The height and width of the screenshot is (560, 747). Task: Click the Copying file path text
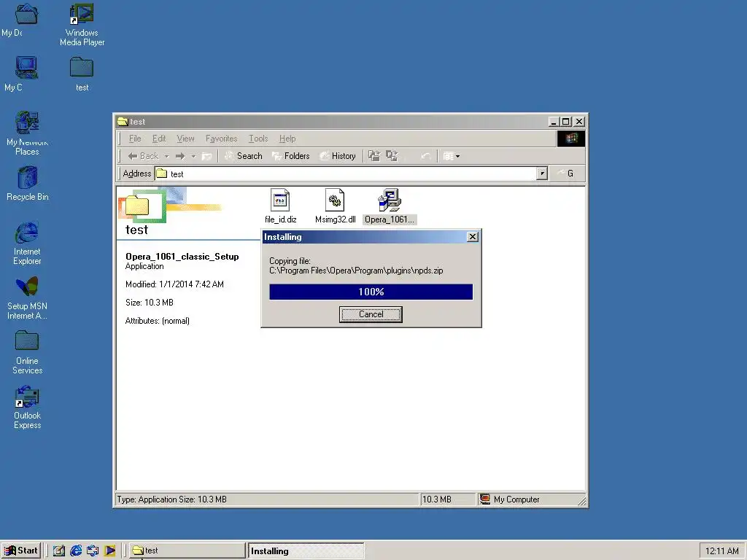(356, 271)
